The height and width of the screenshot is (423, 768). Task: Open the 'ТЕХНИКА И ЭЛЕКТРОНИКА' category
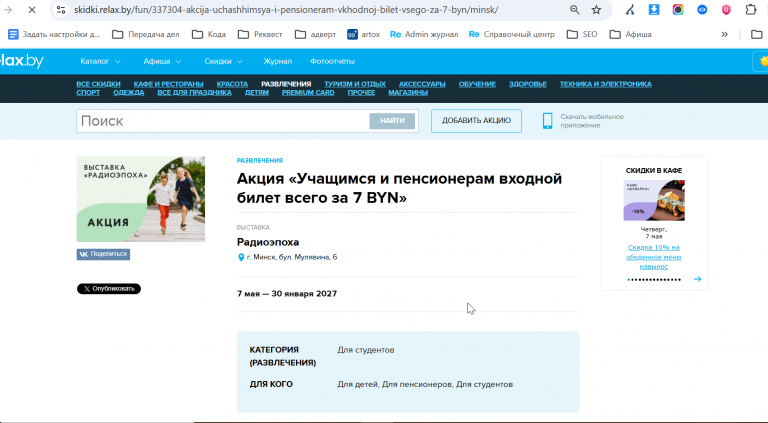click(x=606, y=84)
